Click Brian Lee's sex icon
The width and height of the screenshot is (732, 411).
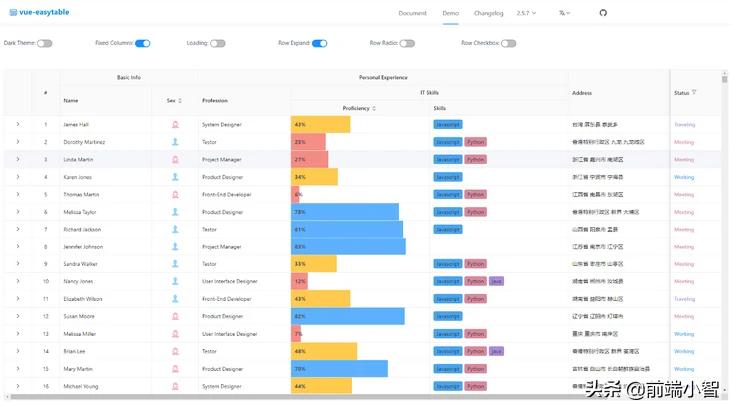(x=175, y=351)
